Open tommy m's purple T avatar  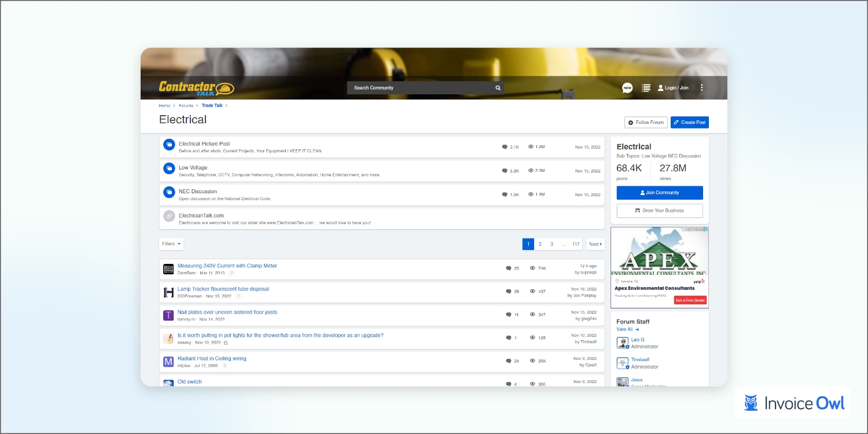point(168,315)
